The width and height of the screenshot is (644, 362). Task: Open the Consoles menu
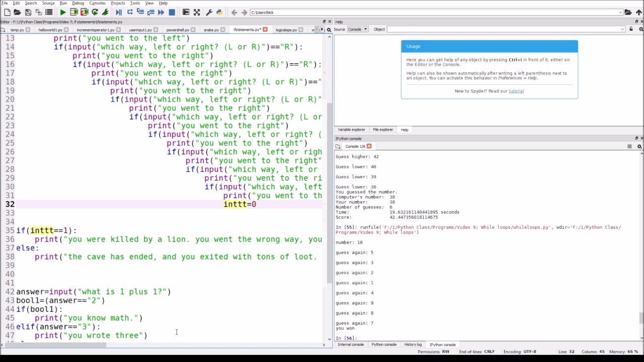pyautogui.click(x=97, y=3)
